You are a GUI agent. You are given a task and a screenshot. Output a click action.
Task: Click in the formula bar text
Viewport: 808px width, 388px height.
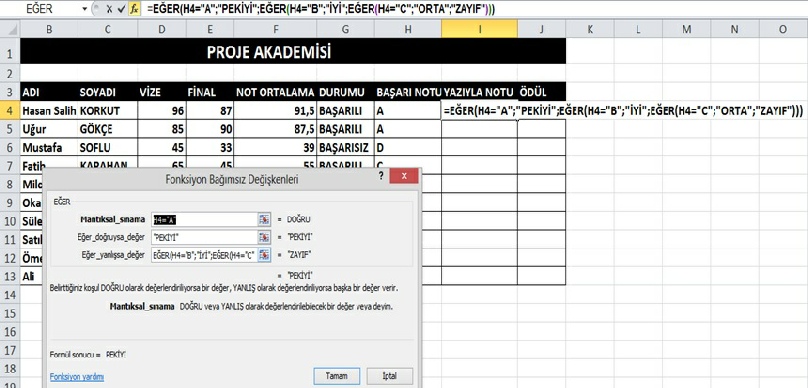(321, 9)
